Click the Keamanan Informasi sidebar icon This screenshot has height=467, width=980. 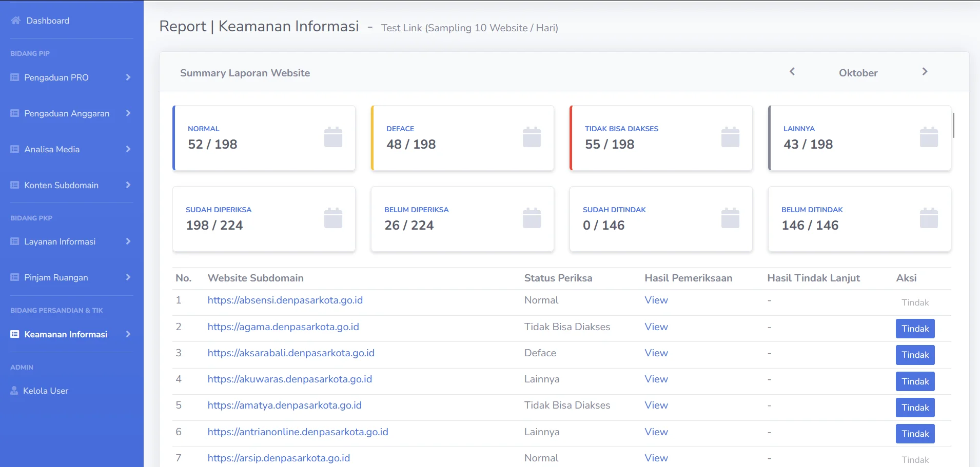click(x=14, y=334)
